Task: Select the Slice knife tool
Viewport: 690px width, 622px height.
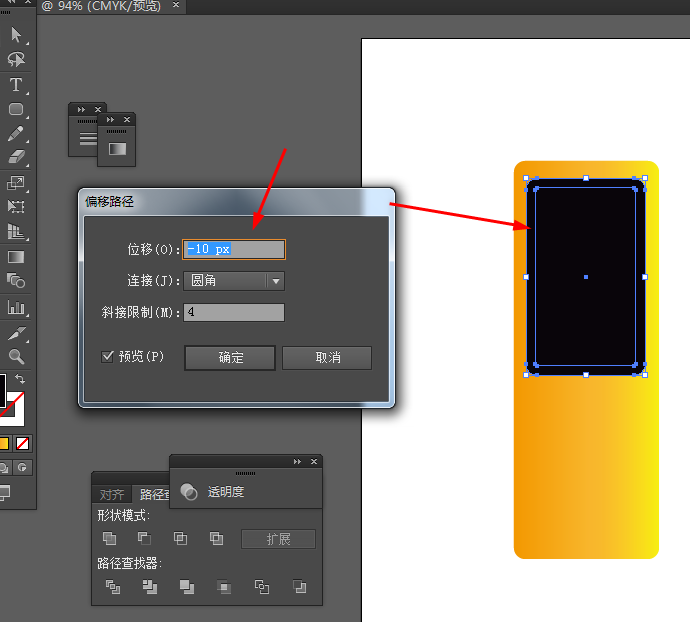Action: (16, 334)
